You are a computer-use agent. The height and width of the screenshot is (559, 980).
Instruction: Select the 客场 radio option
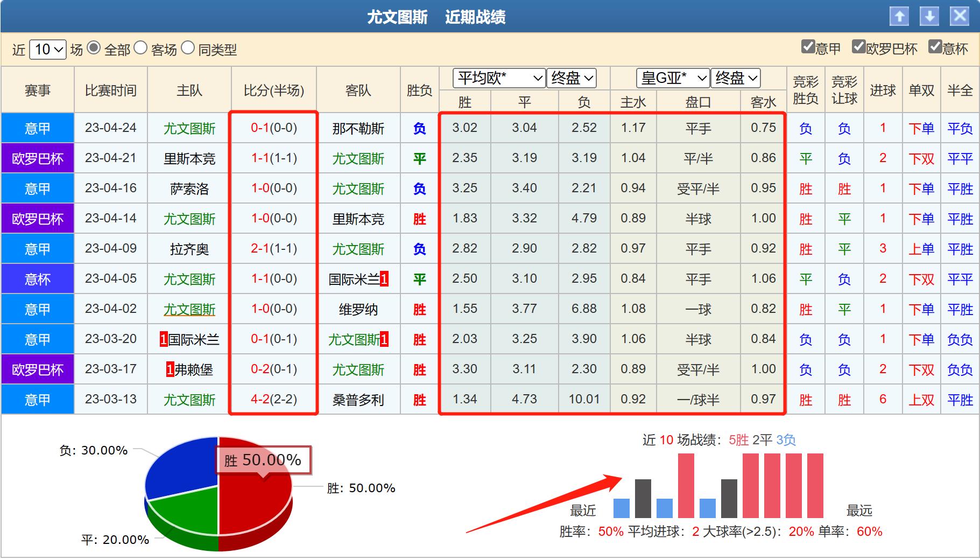(x=140, y=48)
